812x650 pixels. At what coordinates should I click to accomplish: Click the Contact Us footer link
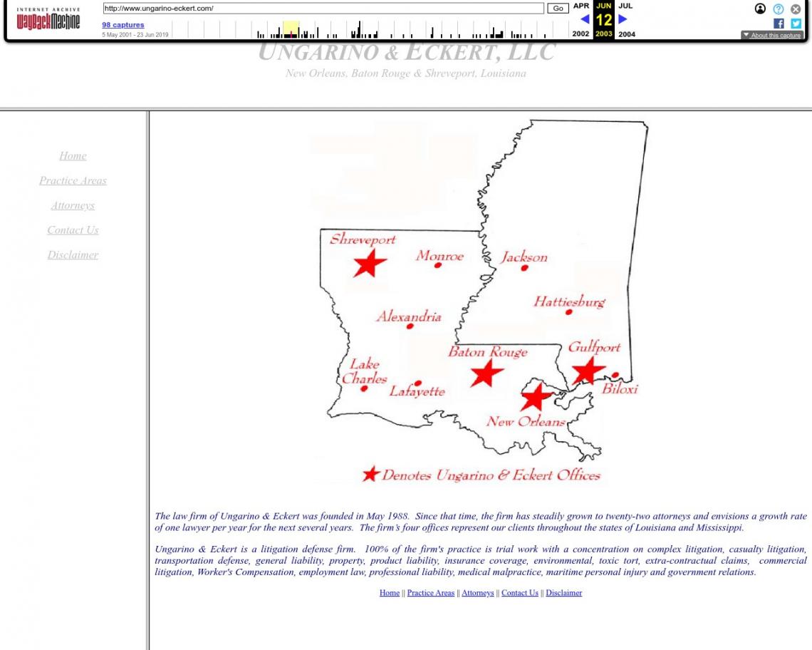point(520,593)
